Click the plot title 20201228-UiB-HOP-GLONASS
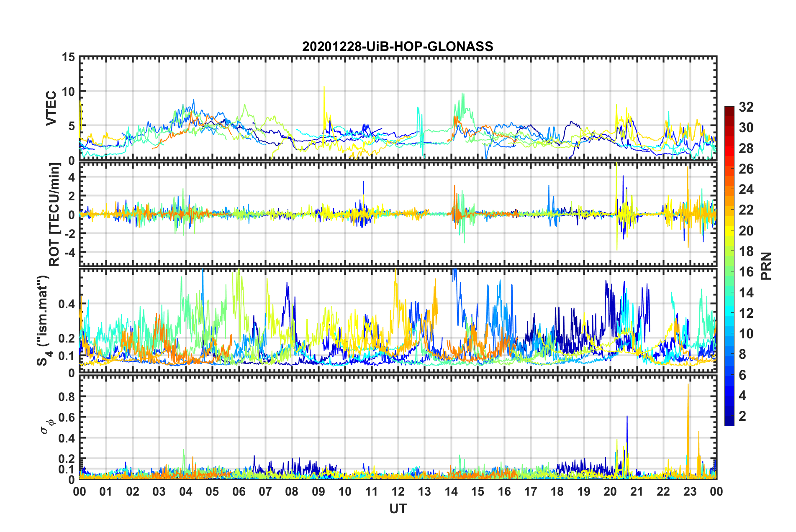This screenshot has height=532, width=796. 398,46
